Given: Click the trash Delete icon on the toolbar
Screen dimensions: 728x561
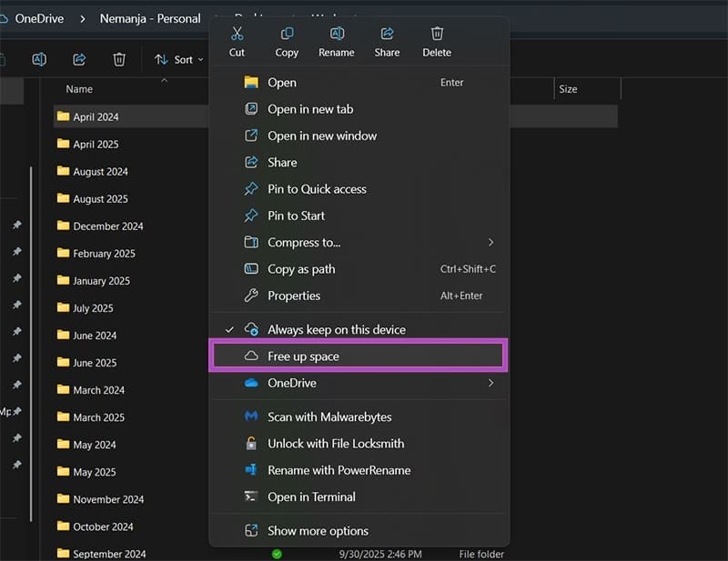Looking at the screenshot, I should pos(118,58).
